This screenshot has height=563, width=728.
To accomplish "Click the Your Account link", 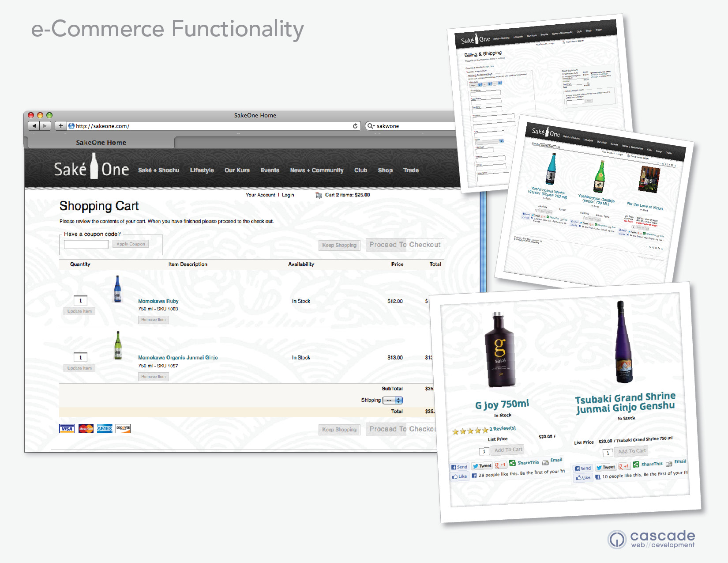I will (260, 195).
